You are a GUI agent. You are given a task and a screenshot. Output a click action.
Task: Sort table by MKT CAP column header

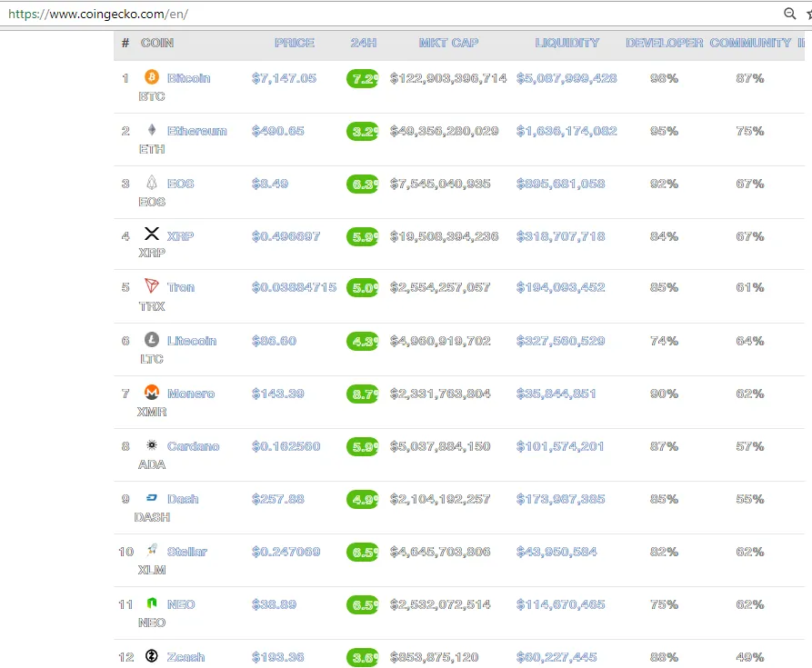tap(448, 43)
